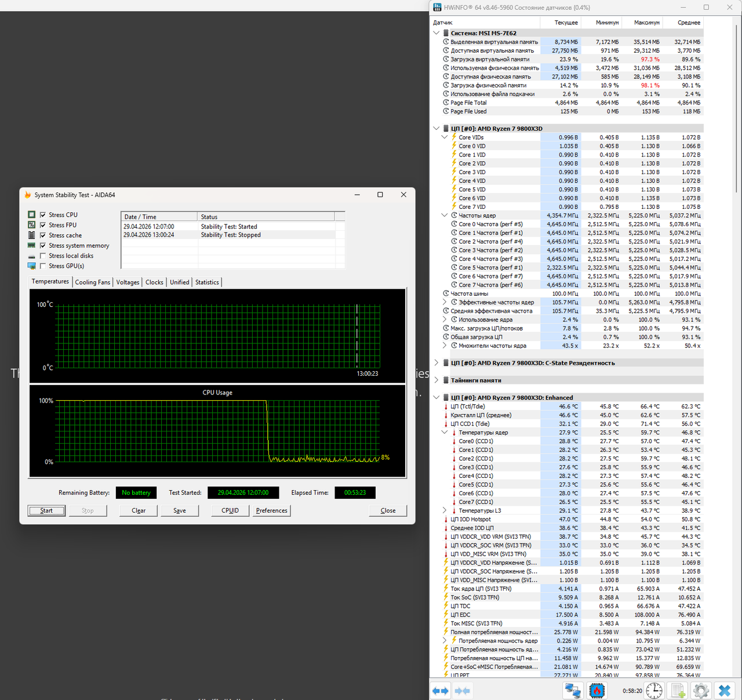This screenshot has height=700, width=742.
Task: Click the Date / Time column header
Action: coord(159,217)
